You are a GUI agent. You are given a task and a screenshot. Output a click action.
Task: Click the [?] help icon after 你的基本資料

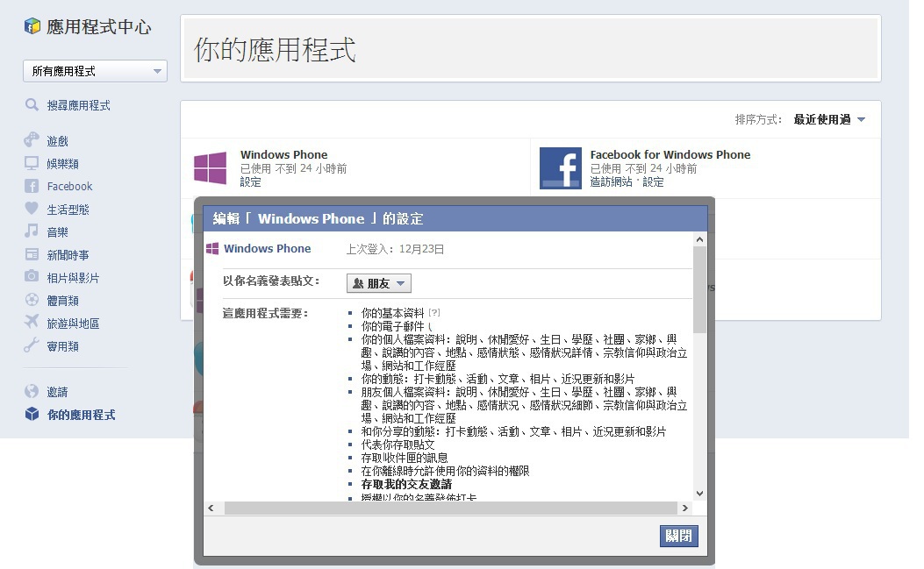[x=434, y=312]
